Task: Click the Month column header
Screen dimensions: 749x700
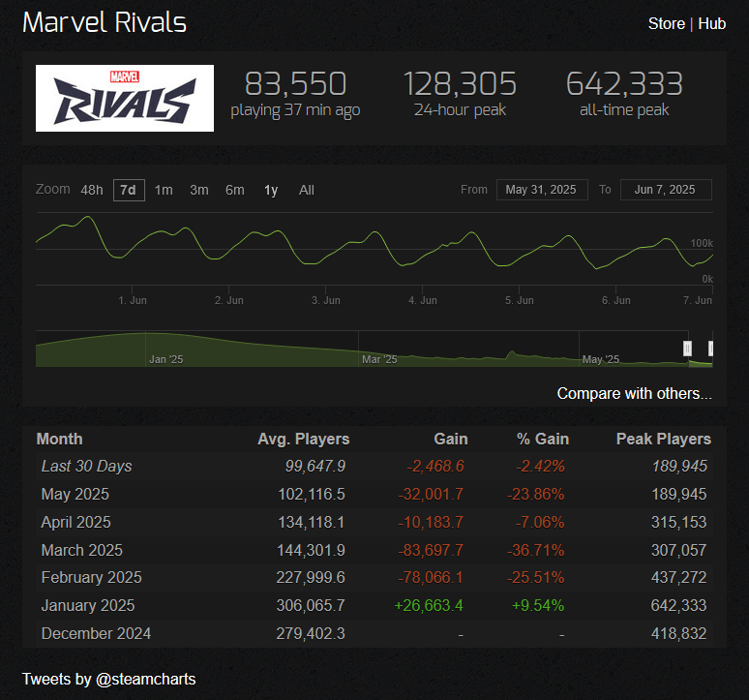Action: click(60, 440)
